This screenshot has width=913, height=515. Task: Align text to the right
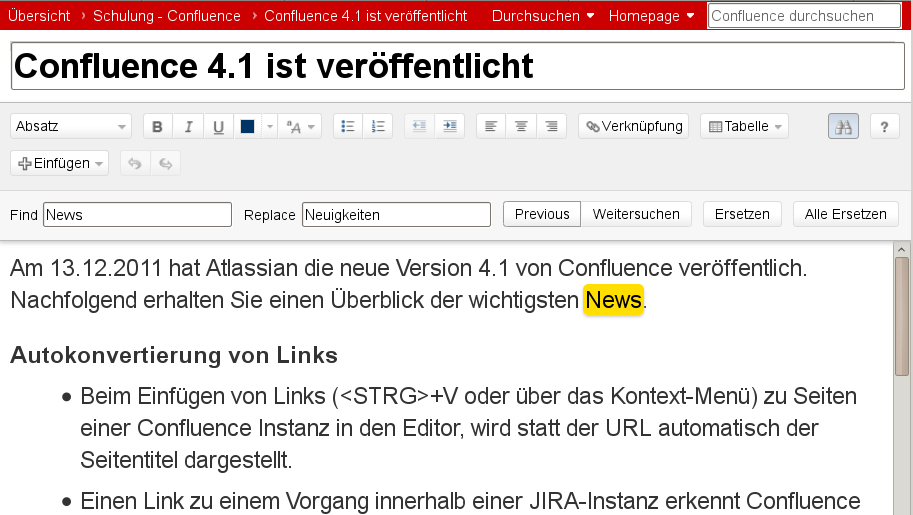tap(551, 126)
